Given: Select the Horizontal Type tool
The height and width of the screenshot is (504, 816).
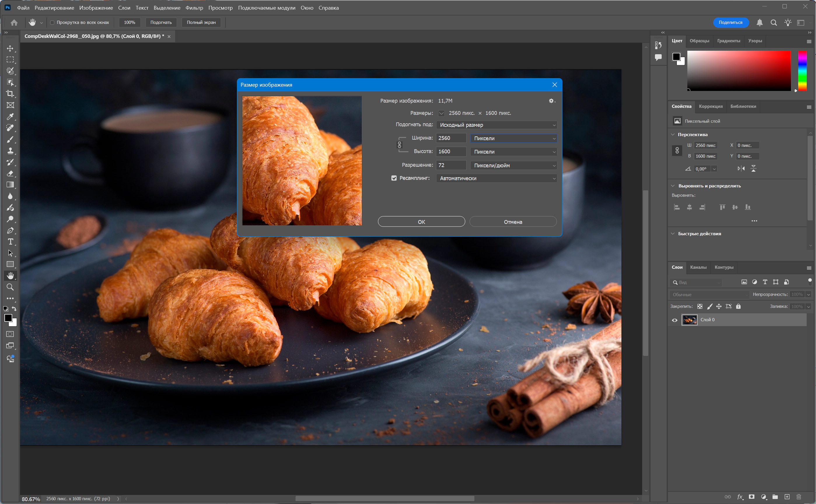Looking at the screenshot, I should [x=10, y=242].
